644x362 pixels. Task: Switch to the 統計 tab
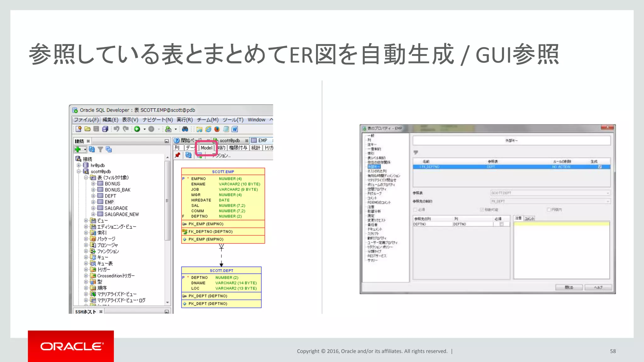click(x=256, y=148)
